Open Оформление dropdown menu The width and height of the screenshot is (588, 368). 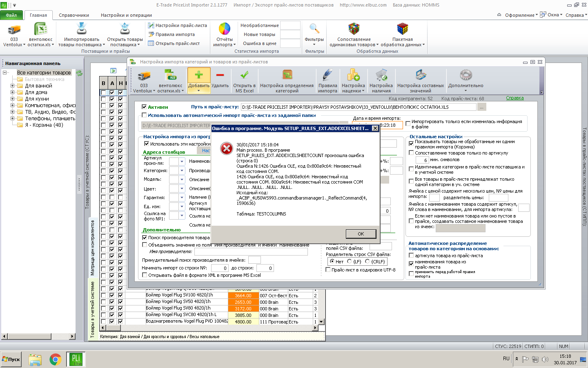click(521, 15)
